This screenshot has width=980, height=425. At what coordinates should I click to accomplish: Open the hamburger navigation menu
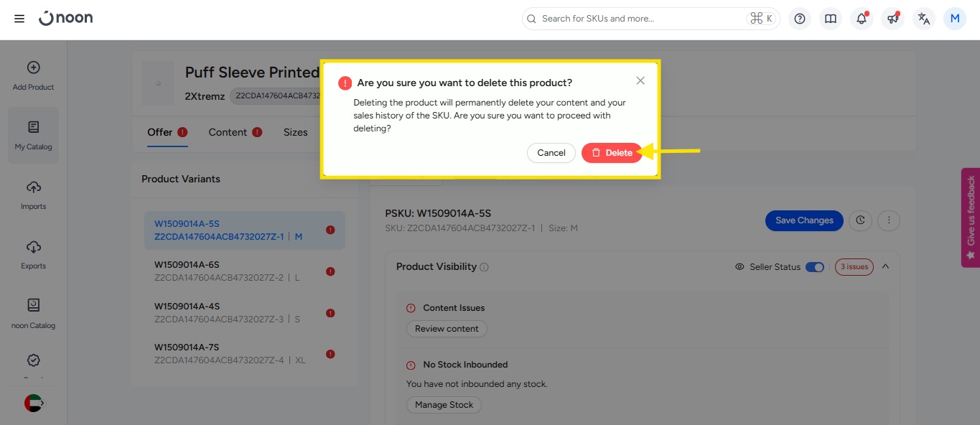pos(19,19)
